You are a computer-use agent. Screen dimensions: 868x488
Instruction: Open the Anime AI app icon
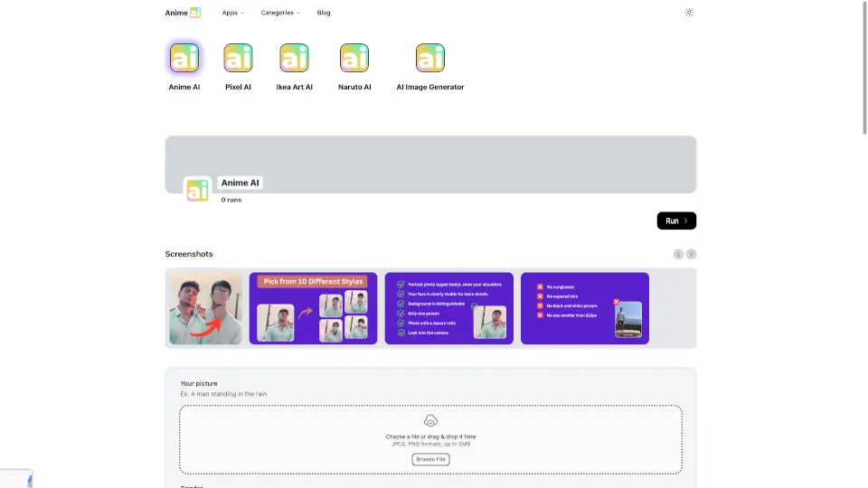[x=184, y=58]
